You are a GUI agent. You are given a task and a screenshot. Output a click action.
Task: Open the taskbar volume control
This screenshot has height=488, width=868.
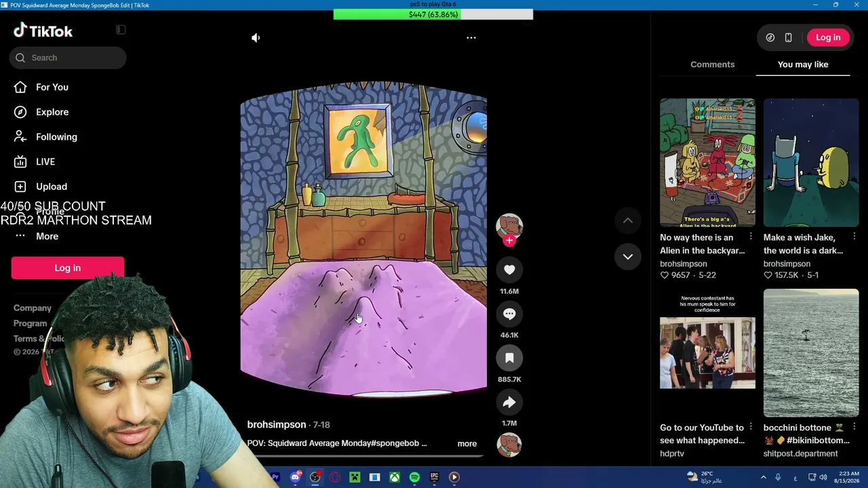[x=823, y=477]
